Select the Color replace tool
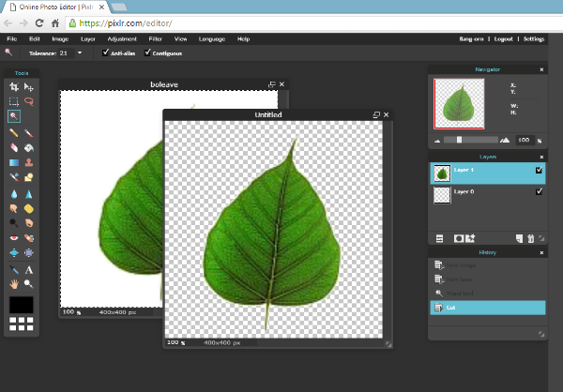The image size is (563, 392). click(x=14, y=177)
